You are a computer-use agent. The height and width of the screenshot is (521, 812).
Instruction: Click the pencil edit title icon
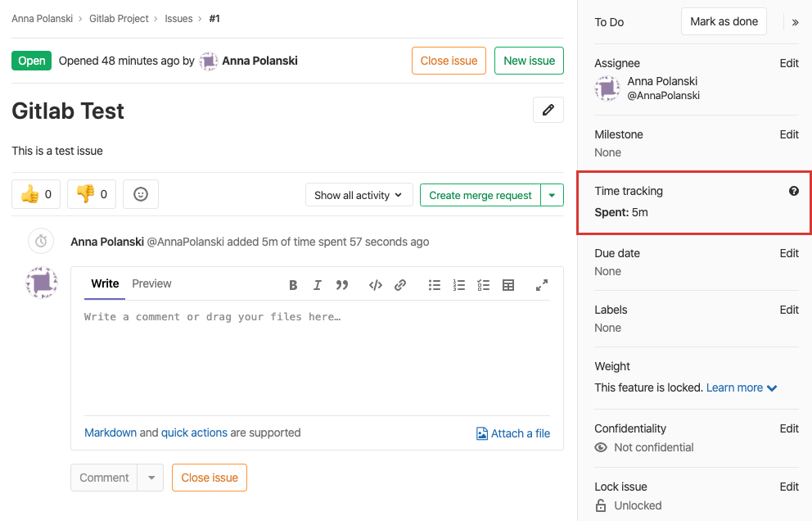pyautogui.click(x=548, y=110)
